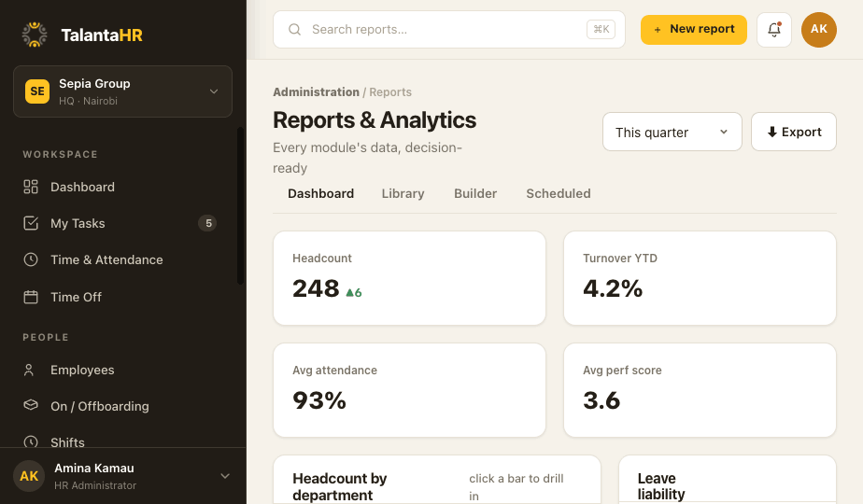Click the search magnifier icon
This screenshot has width=863, height=504.
click(294, 30)
